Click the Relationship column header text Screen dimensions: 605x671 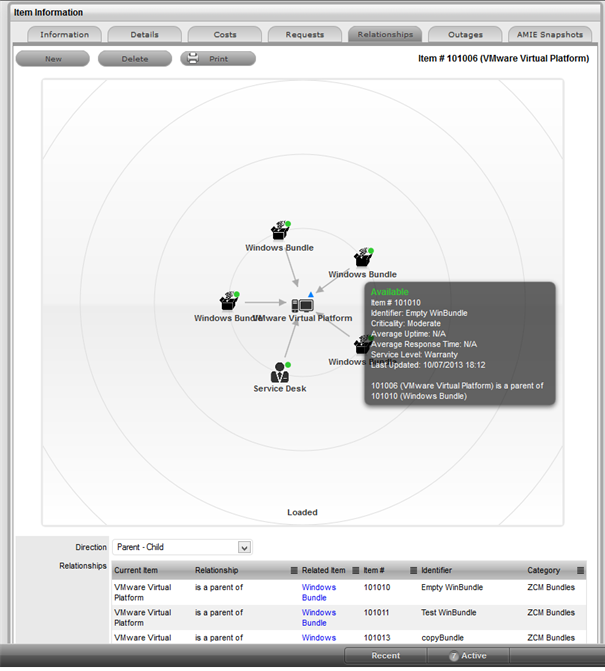216,570
